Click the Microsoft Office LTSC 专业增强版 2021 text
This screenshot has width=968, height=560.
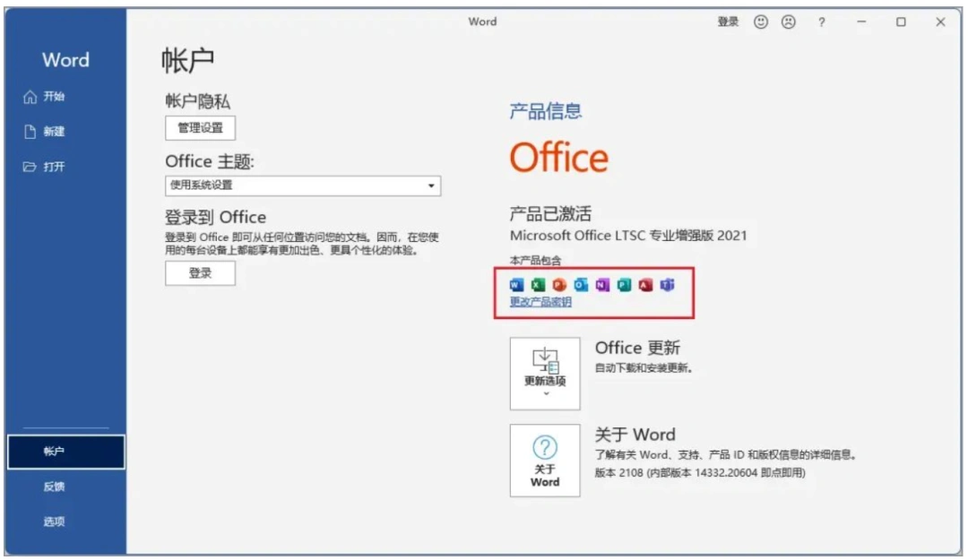(x=628, y=236)
